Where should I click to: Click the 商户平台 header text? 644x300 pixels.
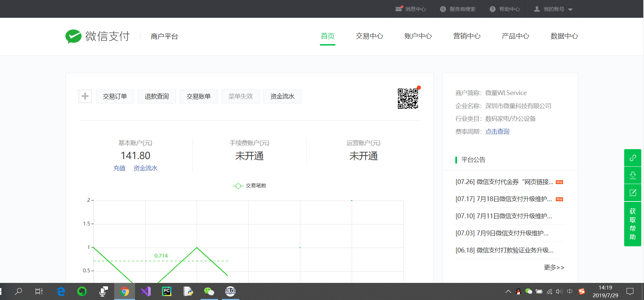164,37
